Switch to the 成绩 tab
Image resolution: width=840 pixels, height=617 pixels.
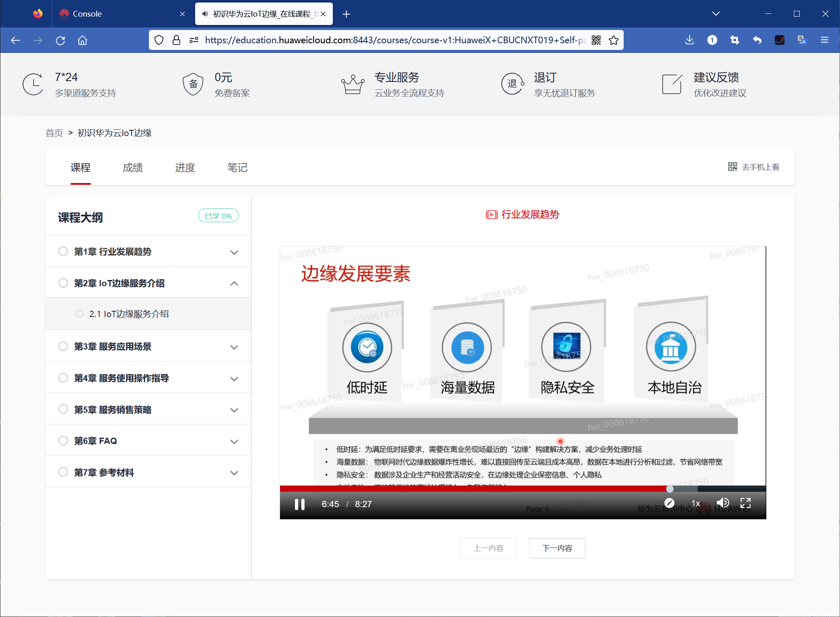[x=132, y=168]
